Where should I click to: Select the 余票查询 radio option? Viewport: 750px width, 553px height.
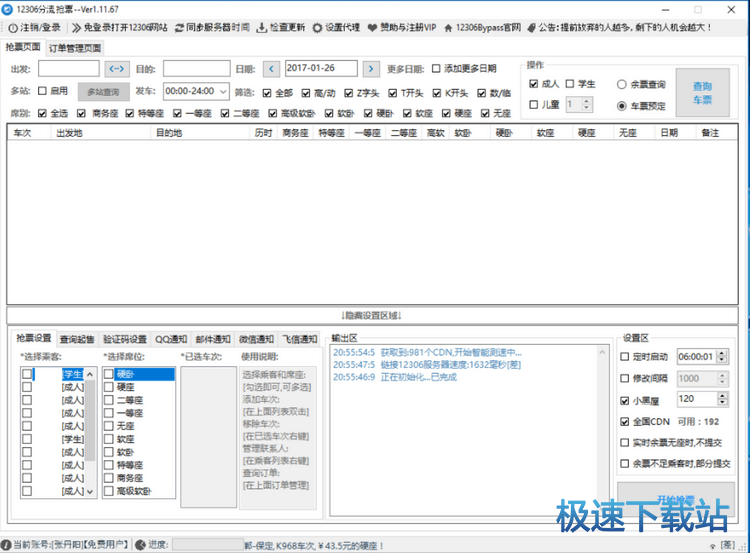(622, 84)
